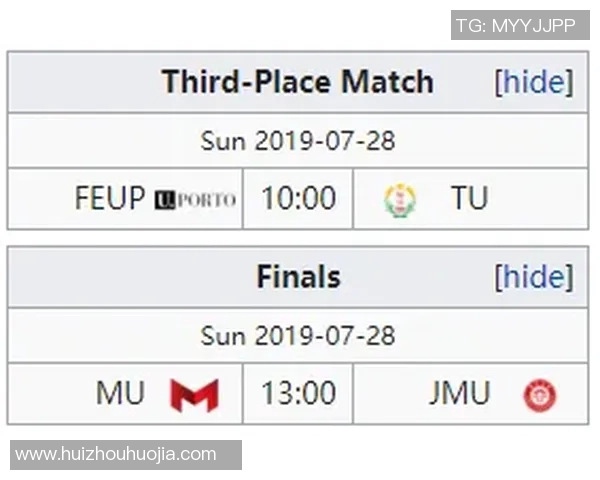Click the red circular JMU emblem

pos(539,395)
